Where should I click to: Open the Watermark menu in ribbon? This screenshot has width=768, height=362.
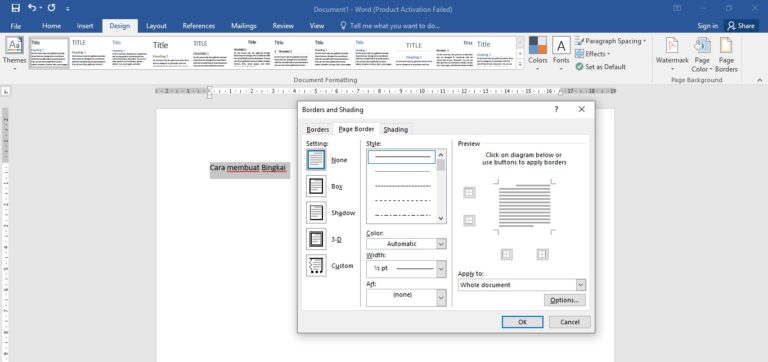(672, 53)
